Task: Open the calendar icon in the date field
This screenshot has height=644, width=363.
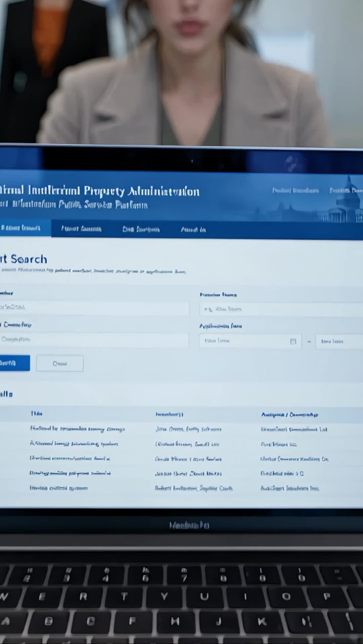Action: pos(293,341)
